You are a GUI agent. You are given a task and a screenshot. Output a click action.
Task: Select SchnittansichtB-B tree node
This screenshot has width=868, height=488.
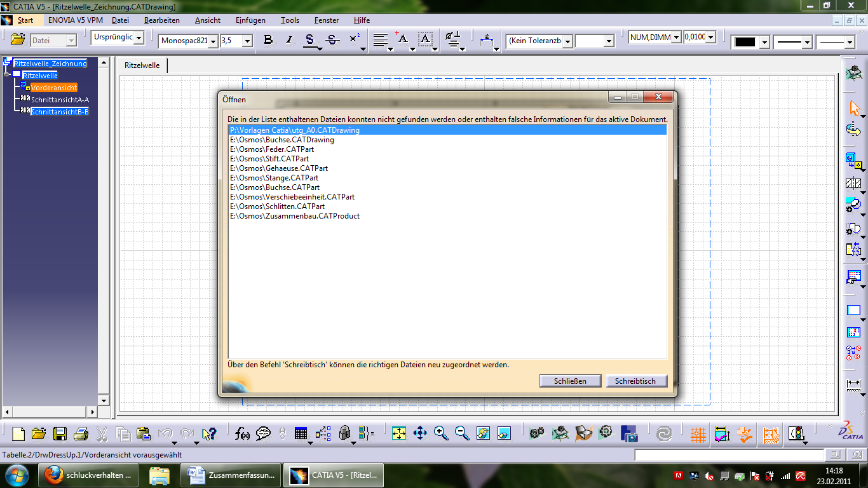60,112
